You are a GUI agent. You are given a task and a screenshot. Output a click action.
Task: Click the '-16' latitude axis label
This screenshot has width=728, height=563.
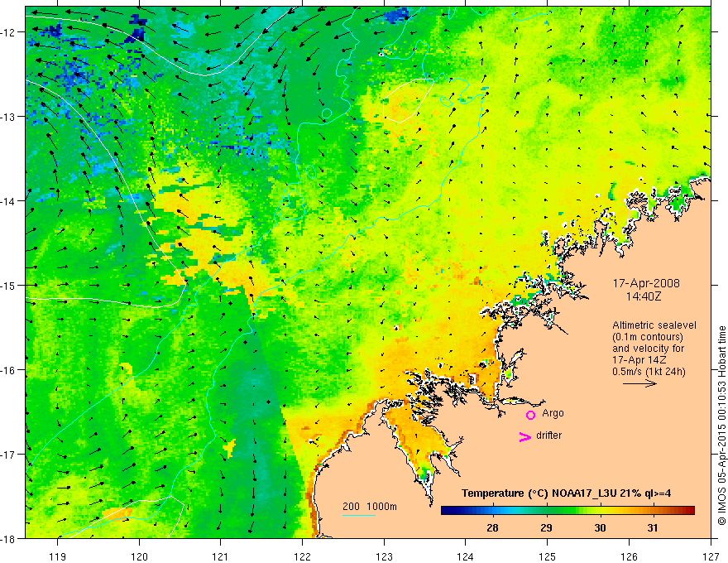tap(8, 370)
